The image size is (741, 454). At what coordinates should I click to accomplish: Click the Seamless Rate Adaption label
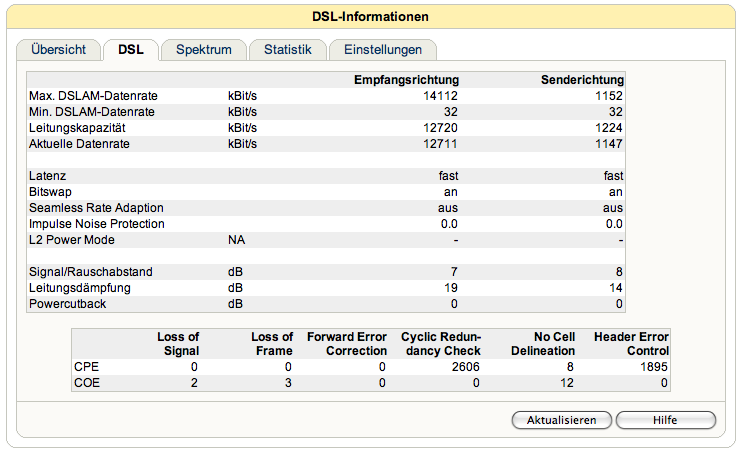(x=96, y=208)
